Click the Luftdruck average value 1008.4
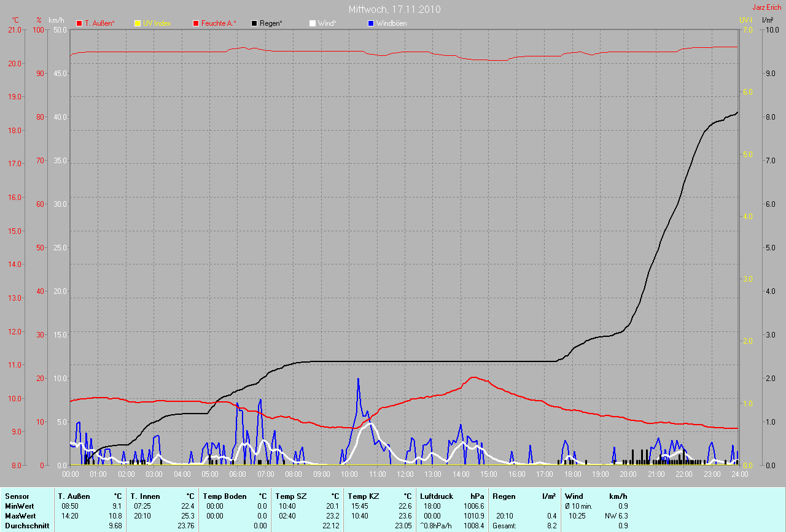This screenshot has height=532, width=786. pos(474,526)
